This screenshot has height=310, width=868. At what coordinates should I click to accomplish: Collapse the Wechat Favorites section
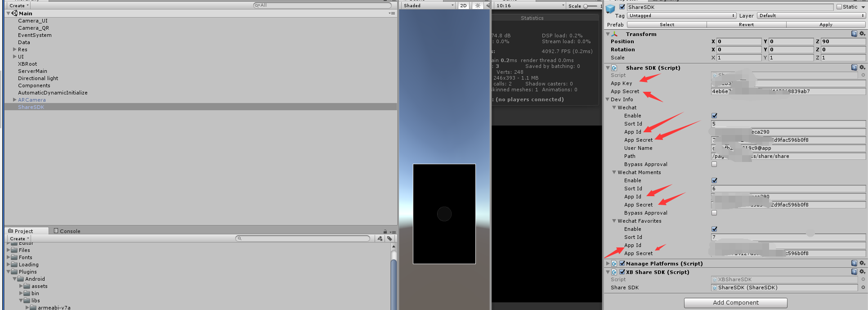pos(614,221)
